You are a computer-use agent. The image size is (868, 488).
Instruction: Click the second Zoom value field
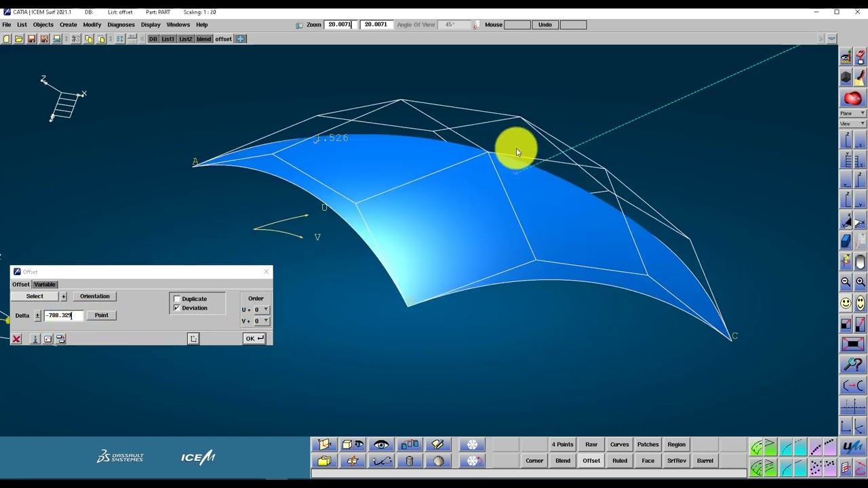click(376, 25)
